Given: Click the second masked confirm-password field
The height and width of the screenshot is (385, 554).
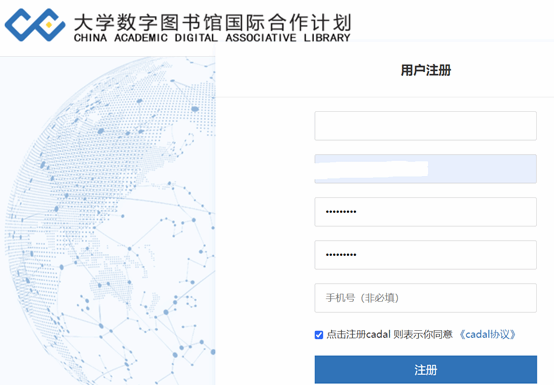Looking at the screenshot, I should pyautogui.click(x=426, y=255).
